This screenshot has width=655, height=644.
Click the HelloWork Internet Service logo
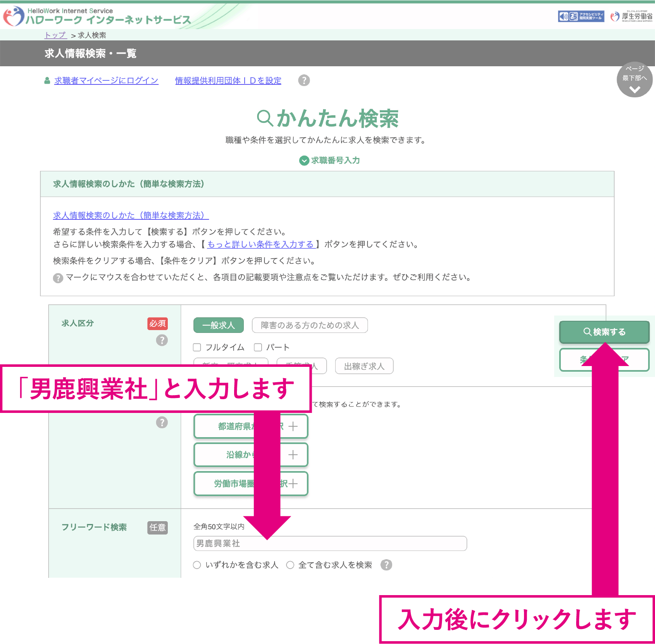click(x=97, y=16)
